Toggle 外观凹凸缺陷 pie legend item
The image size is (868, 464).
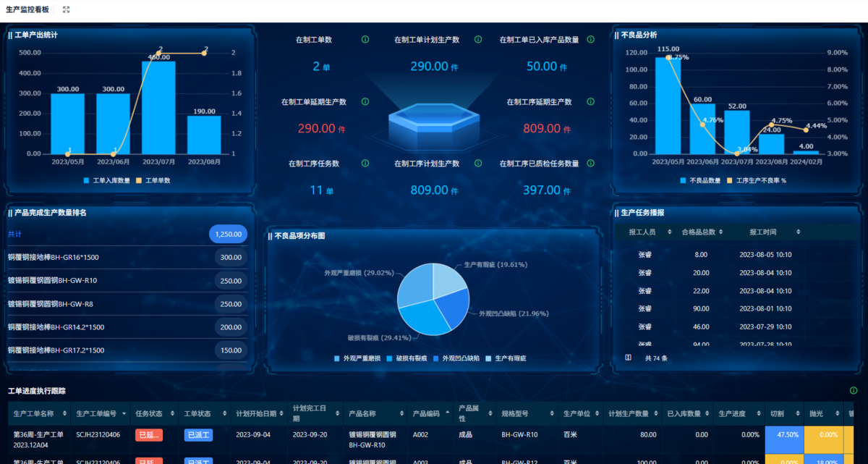click(x=456, y=358)
